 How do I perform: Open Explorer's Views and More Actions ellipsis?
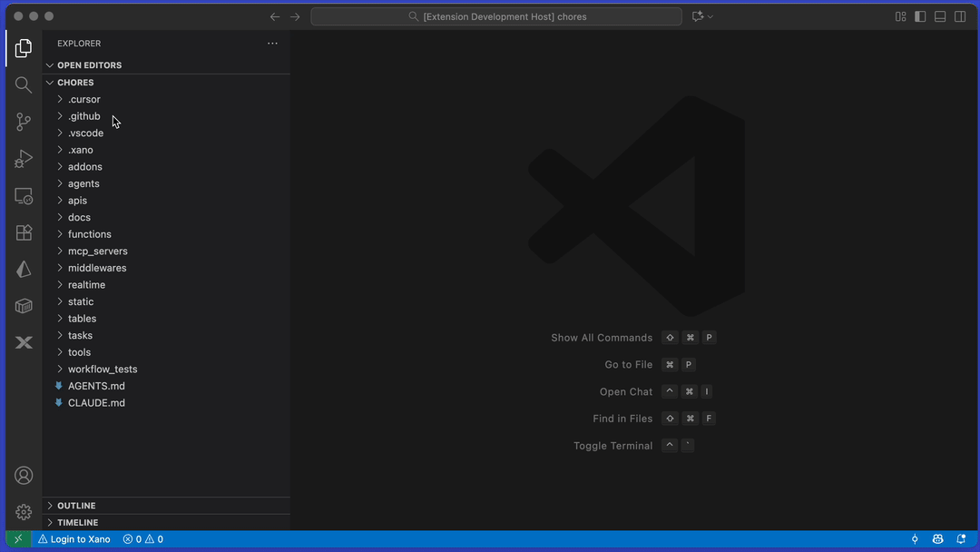[x=272, y=44]
